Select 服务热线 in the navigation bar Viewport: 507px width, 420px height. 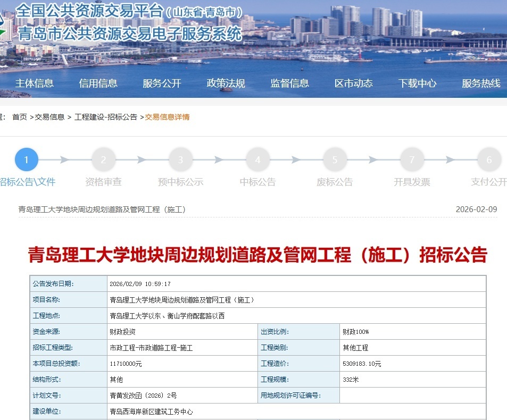[x=480, y=82]
